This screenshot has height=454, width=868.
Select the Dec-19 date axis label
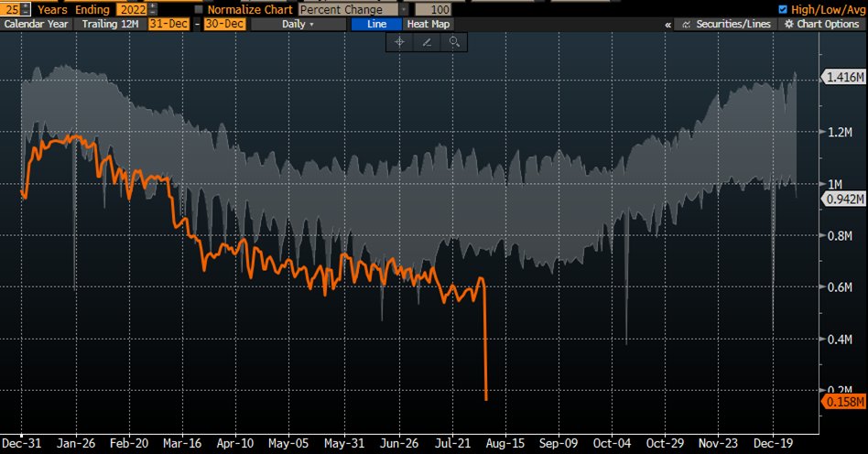[x=774, y=443]
